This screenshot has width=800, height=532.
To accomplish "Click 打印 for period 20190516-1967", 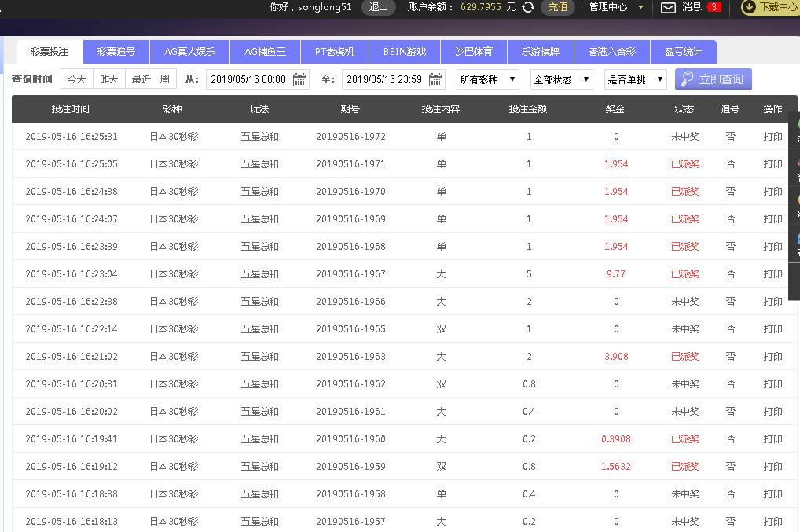I will point(773,274).
